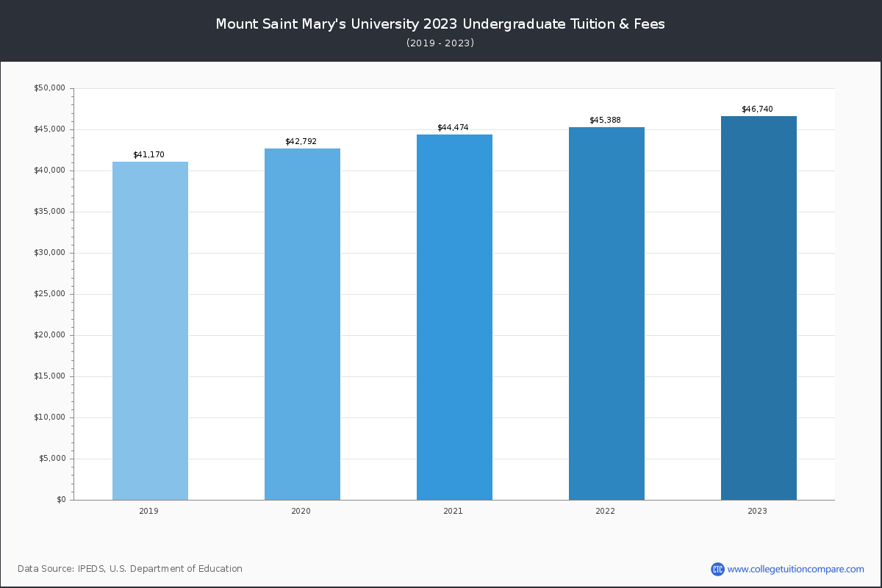Select the $46,740 value label
Viewport: 882px width, 588px height.
[757, 110]
